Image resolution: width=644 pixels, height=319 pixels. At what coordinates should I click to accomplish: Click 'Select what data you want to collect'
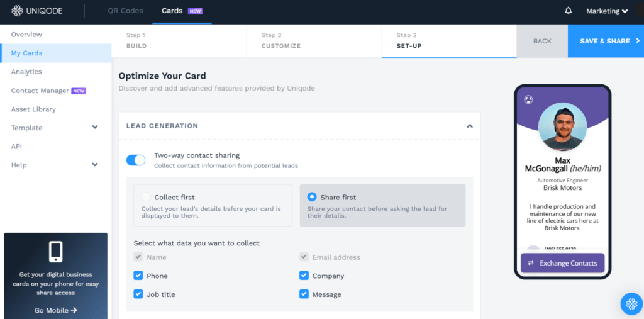tap(197, 243)
